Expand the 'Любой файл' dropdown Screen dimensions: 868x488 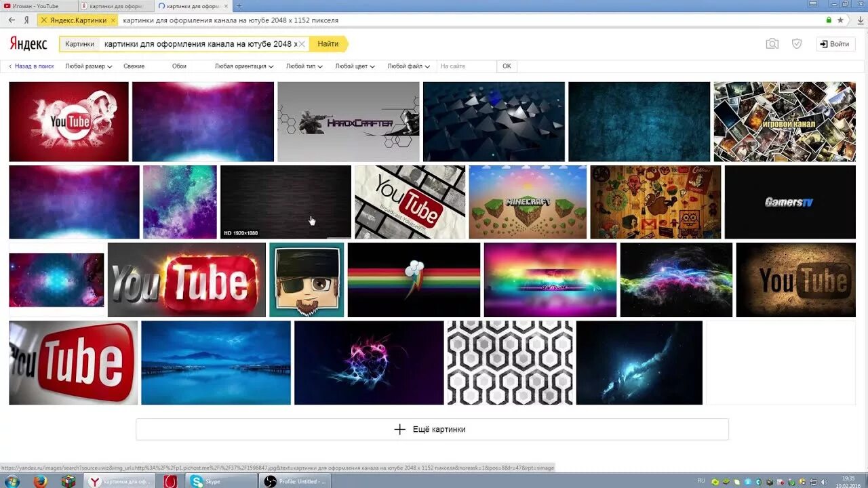408,66
